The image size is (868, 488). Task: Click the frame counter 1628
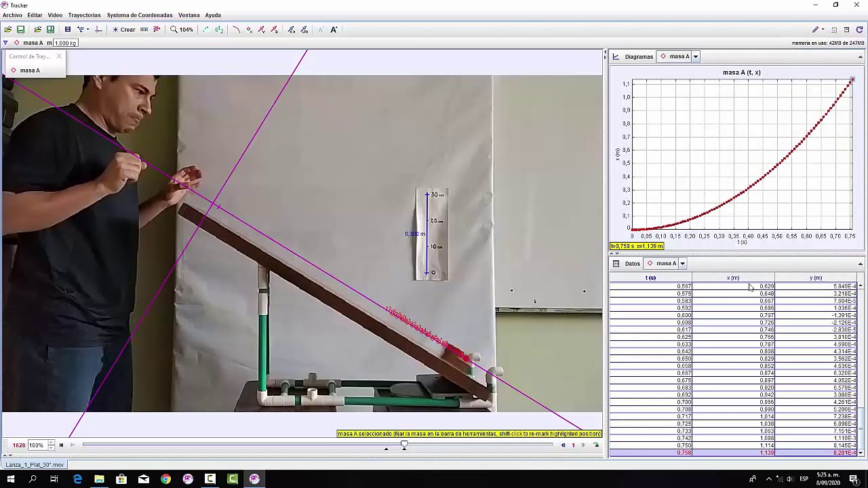tap(19, 445)
